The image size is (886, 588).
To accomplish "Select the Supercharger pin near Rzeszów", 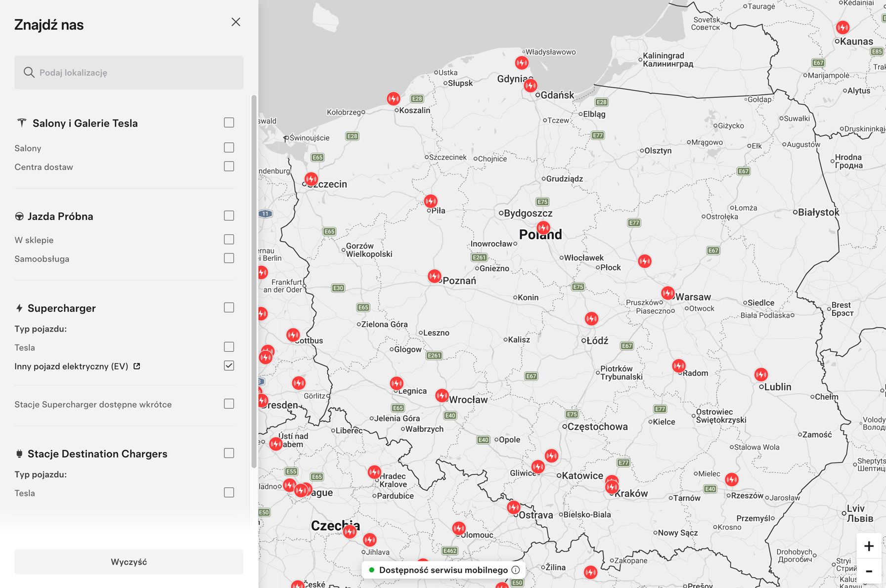I will tap(732, 479).
